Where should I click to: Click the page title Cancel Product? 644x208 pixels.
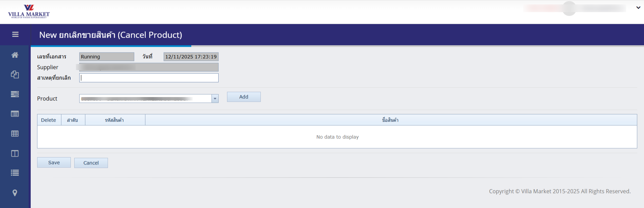[111, 35]
